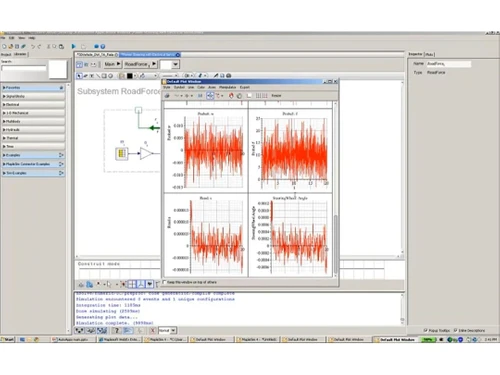Viewport: 500px width, 375px height.
Task: Expand the 1-D Mechanical palette
Action: point(33,113)
